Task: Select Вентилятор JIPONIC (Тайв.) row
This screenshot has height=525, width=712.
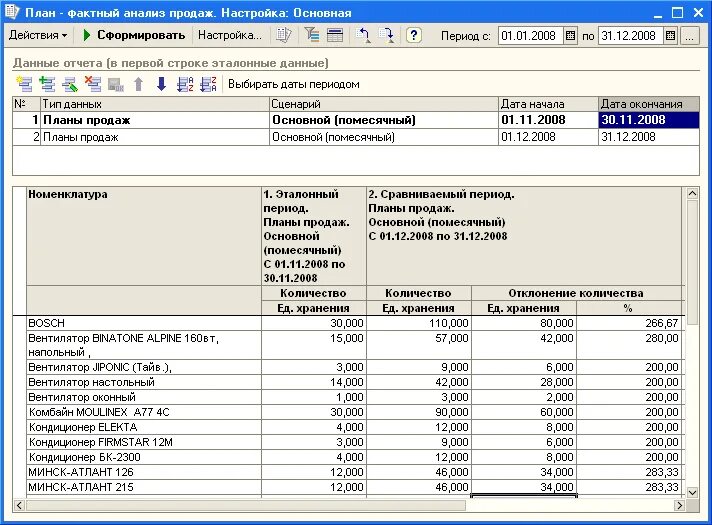Action: click(x=144, y=367)
